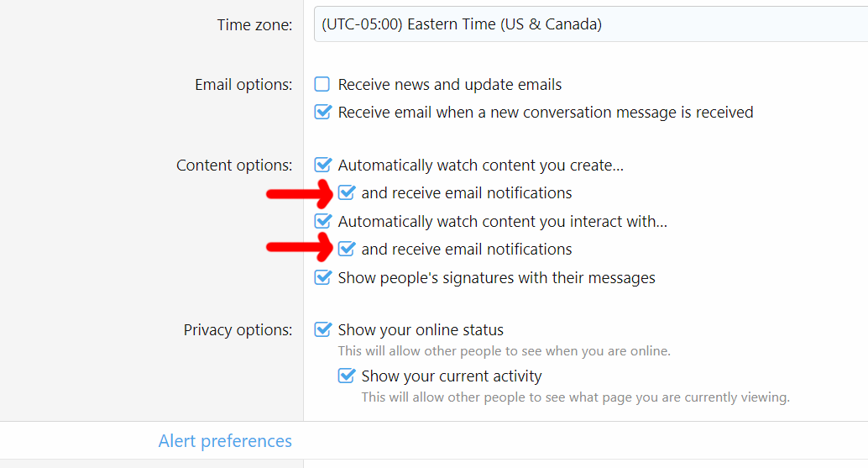The image size is (868, 468).
Task: Open the Alert preferences link
Action: coord(225,441)
